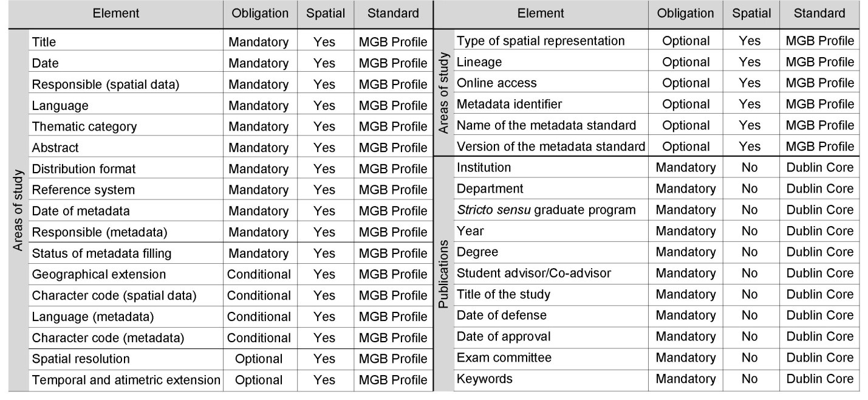This screenshot has width=868, height=400.
Task: Click the "Lineage" element cell
Action: (479, 62)
